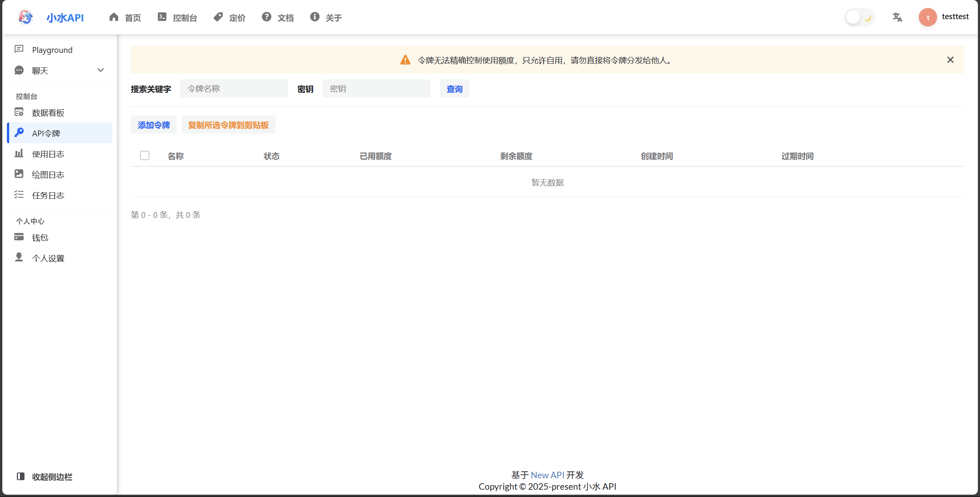Expand the 聊天 chevron in sidebar
Screen dimensions: 980x497
101,70
